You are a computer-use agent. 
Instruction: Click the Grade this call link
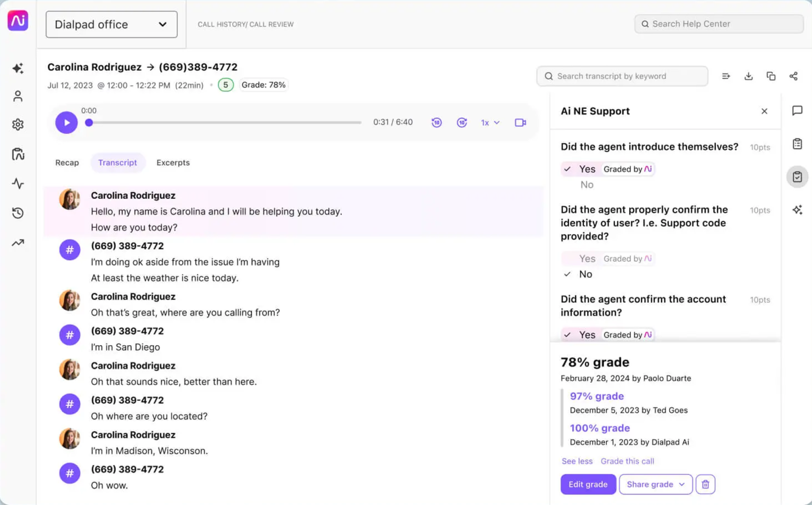(627, 461)
